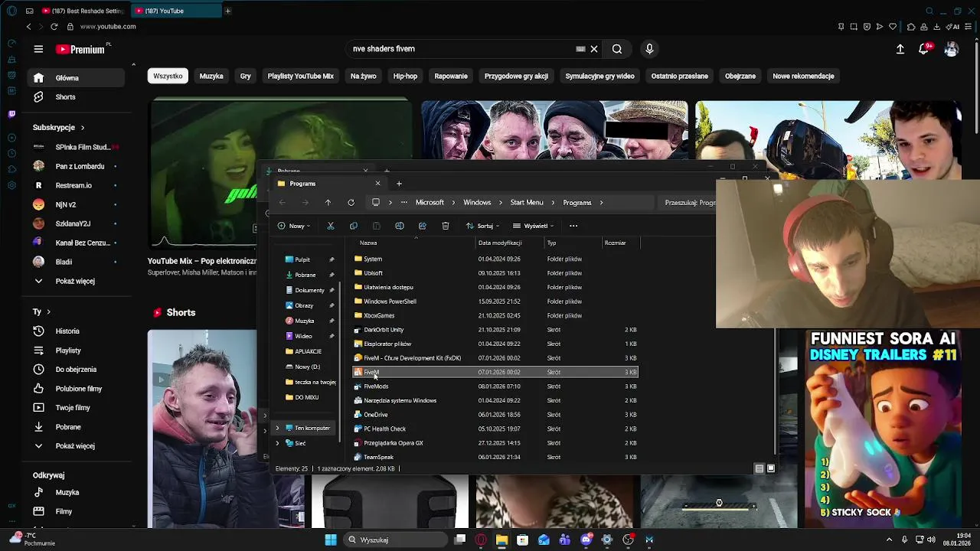Image resolution: width=980 pixels, height=551 pixels.
Task: Open Discord from taskbar
Action: coord(586,540)
